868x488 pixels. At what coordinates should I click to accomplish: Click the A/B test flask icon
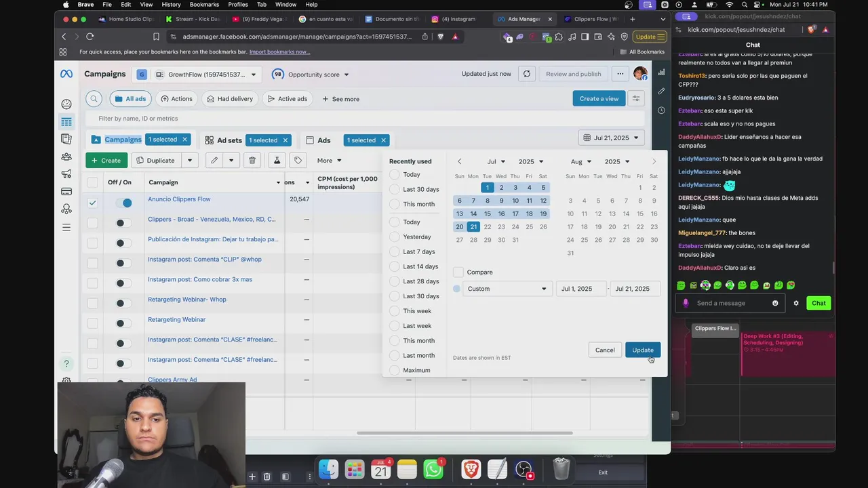(277, 161)
